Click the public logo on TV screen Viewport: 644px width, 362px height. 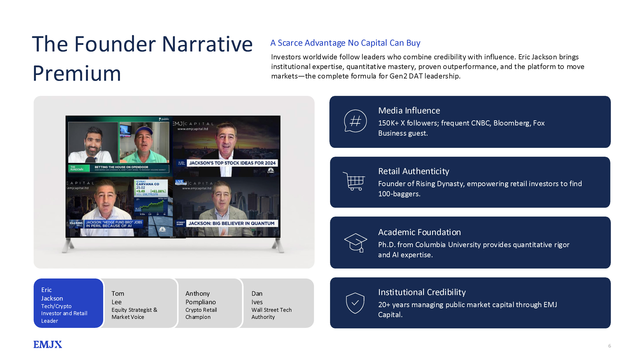[164, 119]
